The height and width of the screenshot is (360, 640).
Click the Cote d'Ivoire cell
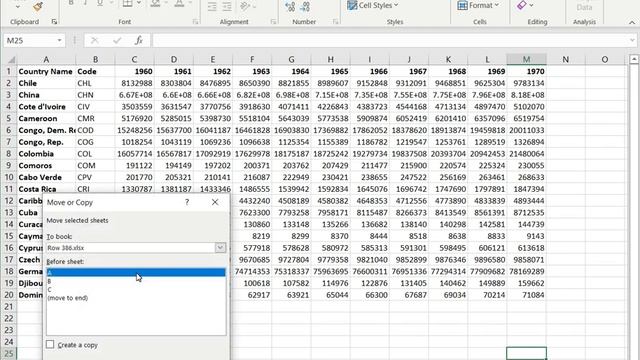pyautogui.click(x=46, y=107)
